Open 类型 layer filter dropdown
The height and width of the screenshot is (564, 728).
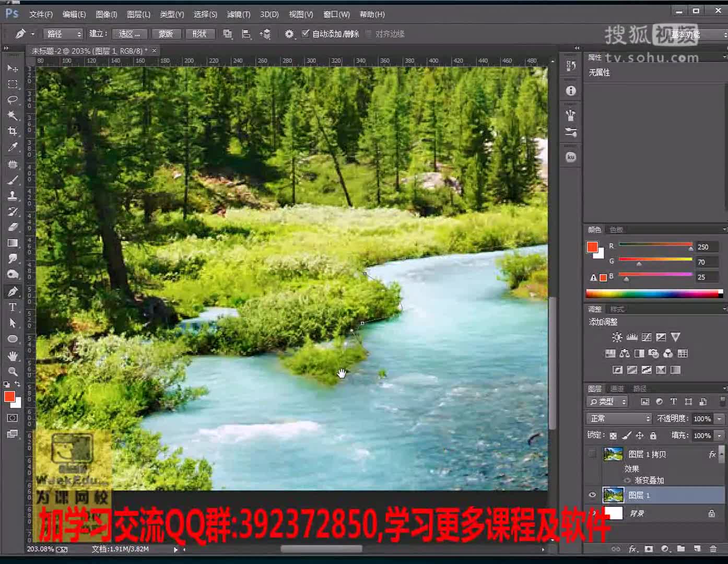point(607,402)
